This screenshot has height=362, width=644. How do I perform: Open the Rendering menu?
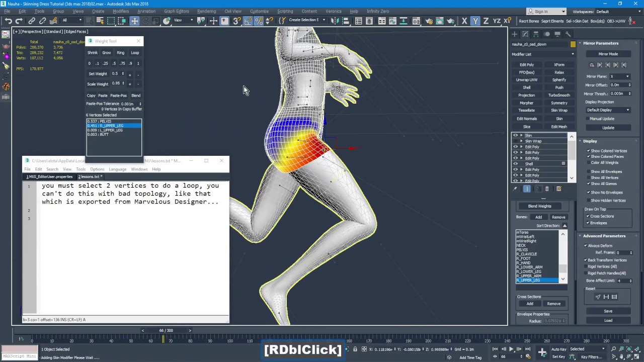[x=206, y=11]
